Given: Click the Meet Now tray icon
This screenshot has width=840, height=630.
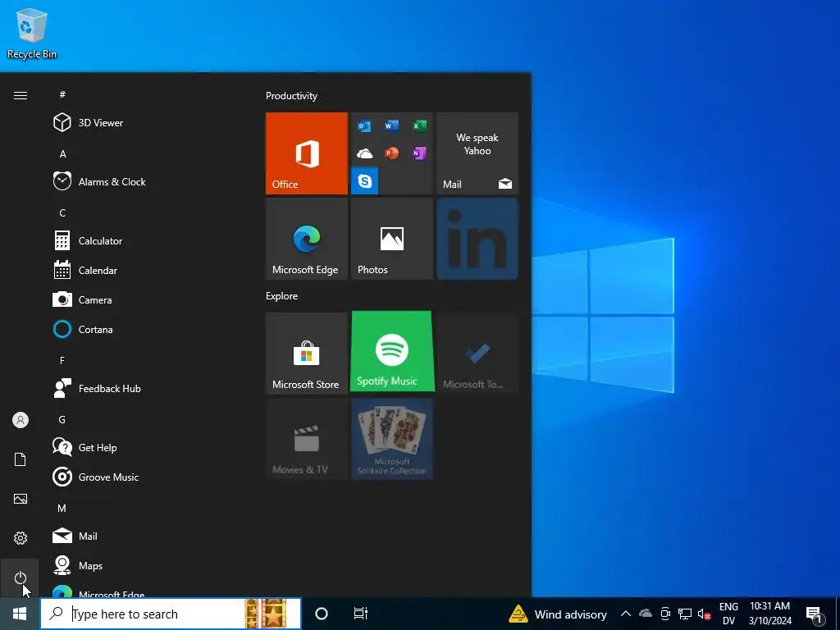Looking at the screenshot, I should tap(665, 614).
